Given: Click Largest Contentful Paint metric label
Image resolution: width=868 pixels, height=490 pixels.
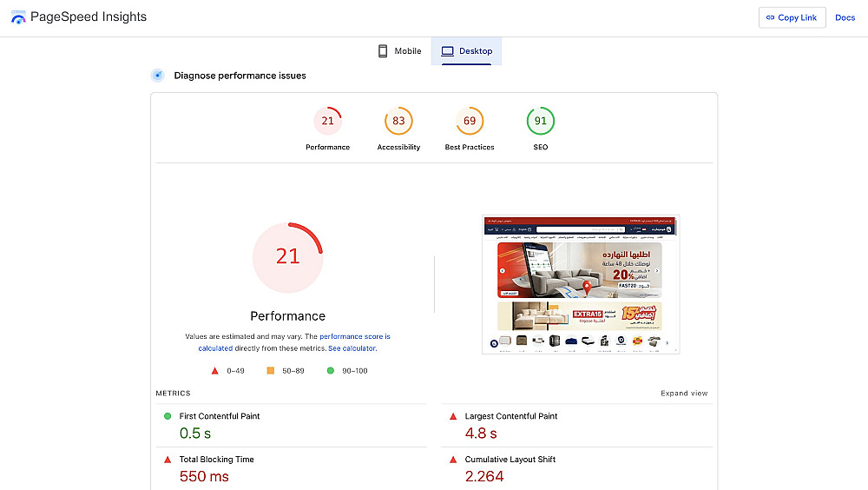Looking at the screenshot, I should (x=511, y=416).
